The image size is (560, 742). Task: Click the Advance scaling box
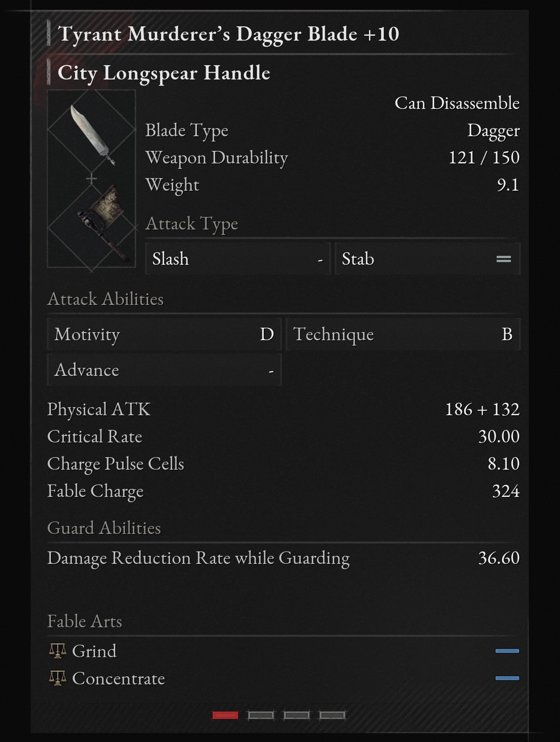164,370
